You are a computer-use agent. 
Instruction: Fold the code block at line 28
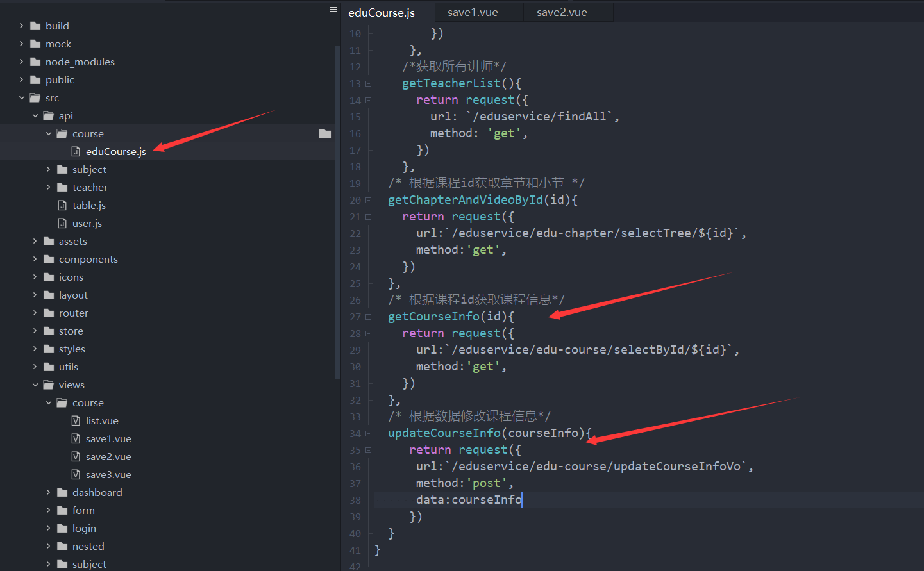tap(368, 333)
